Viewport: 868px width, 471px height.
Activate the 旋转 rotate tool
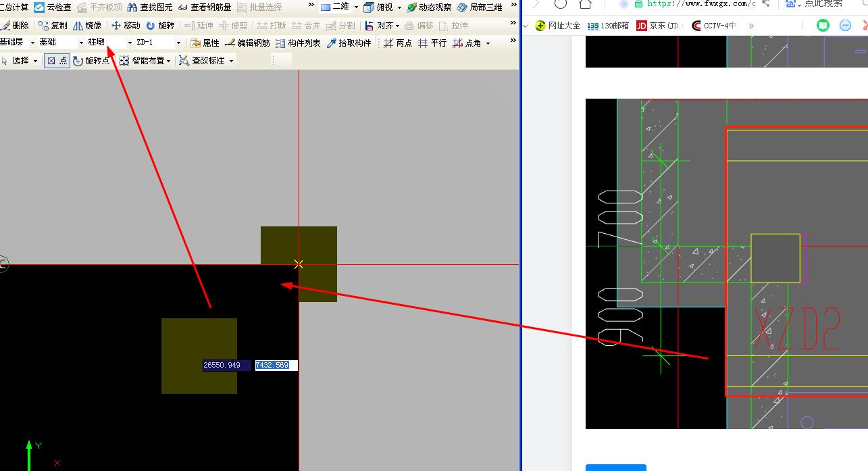(161, 26)
